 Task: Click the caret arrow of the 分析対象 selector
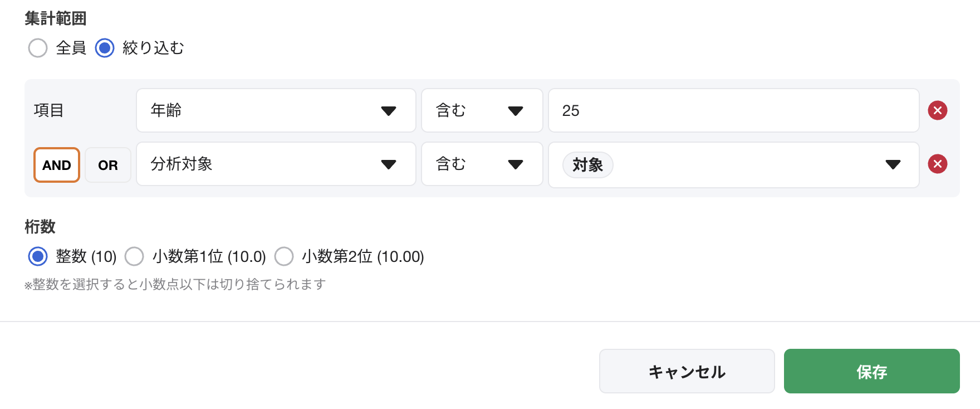click(x=388, y=164)
